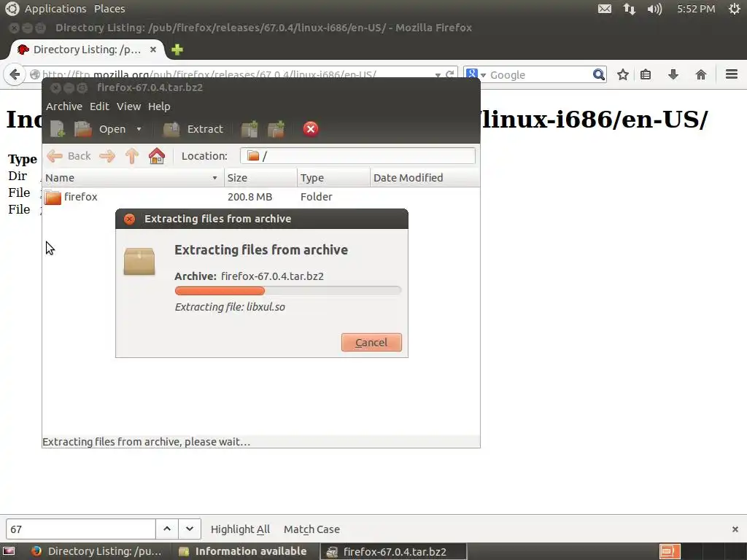Click the add folder to archive icon
The image size is (747, 560).
click(x=276, y=129)
